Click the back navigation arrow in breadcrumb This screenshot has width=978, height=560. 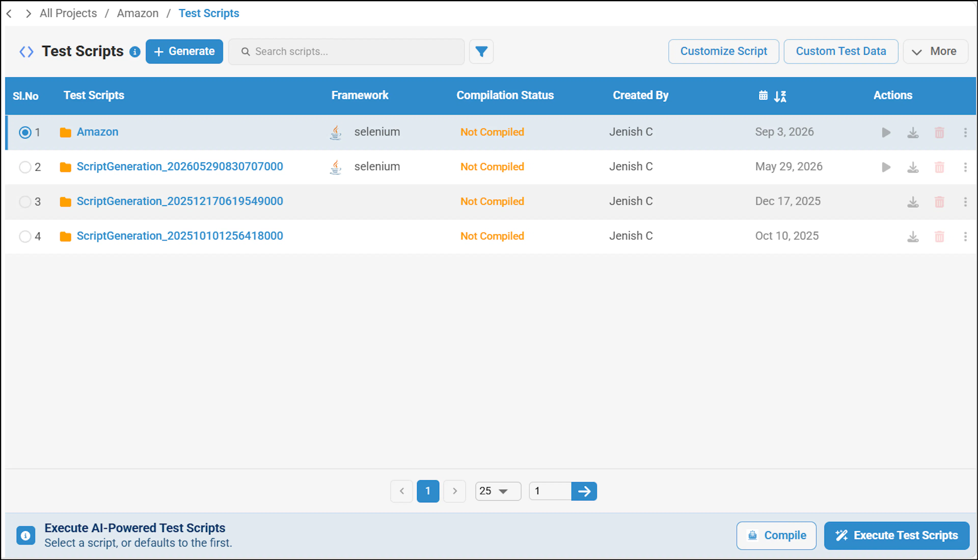(9, 13)
